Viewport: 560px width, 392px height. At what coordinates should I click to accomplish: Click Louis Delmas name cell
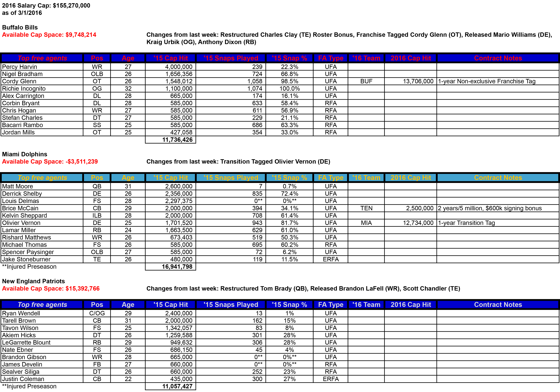[x=42, y=201]
